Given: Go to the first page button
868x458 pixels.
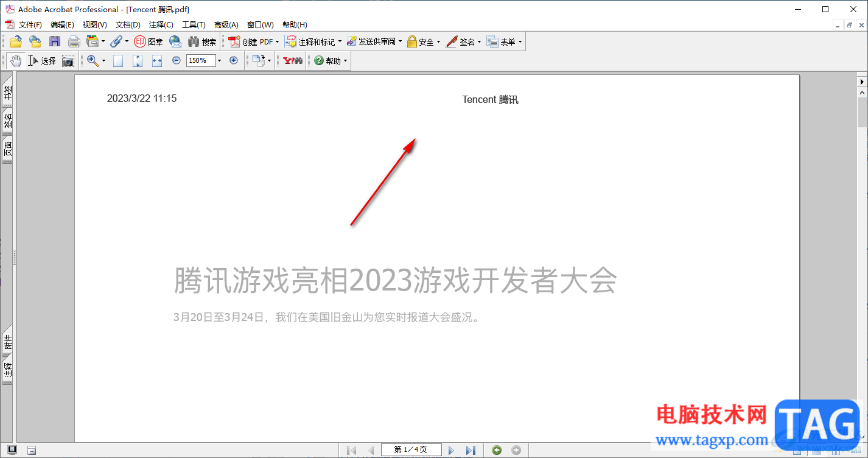Looking at the screenshot, I should 351,450.
